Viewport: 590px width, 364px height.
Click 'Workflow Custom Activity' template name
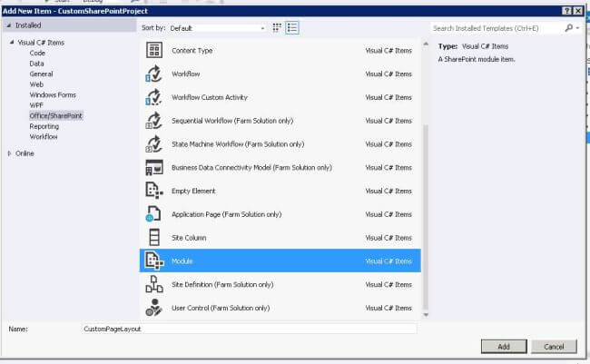210,97
